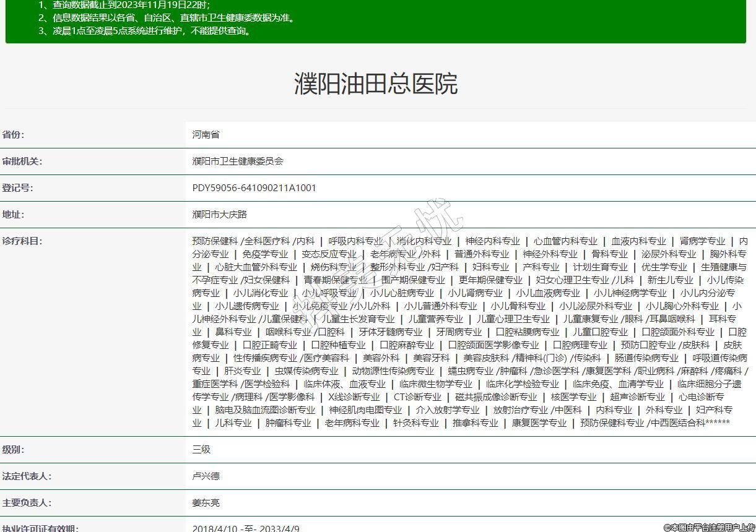Select the level value 三级
756x532 pixels.
[201, 450]
